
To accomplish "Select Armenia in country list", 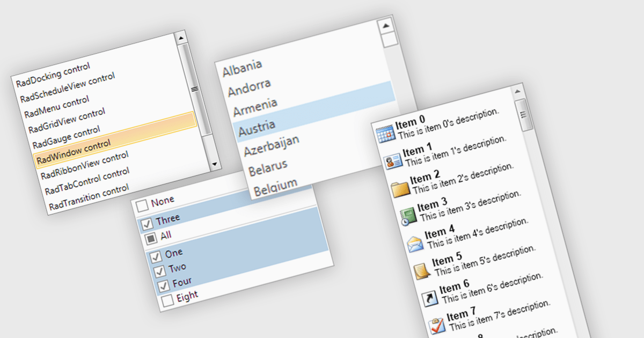I will pos(255,107).
